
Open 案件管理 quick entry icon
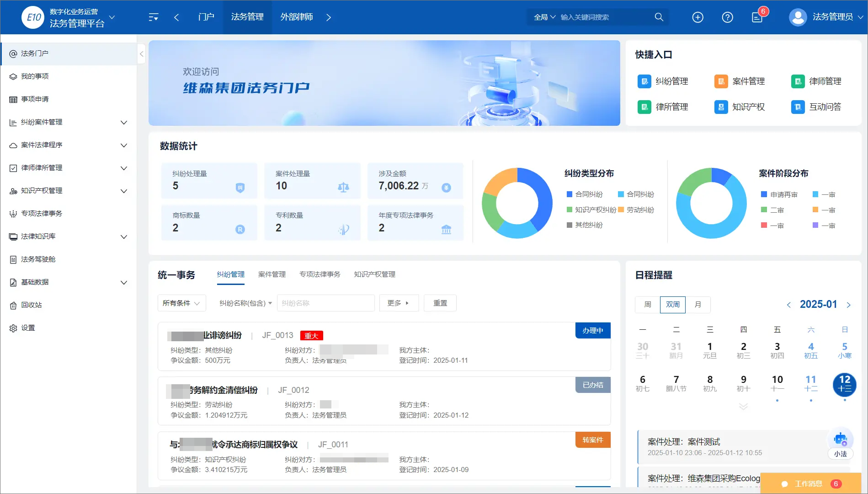721,81
